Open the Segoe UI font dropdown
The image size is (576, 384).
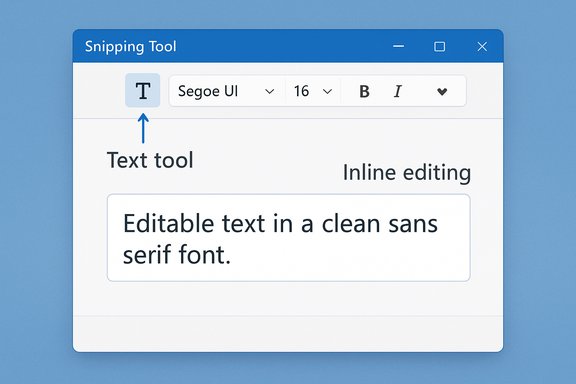(226, 91)
